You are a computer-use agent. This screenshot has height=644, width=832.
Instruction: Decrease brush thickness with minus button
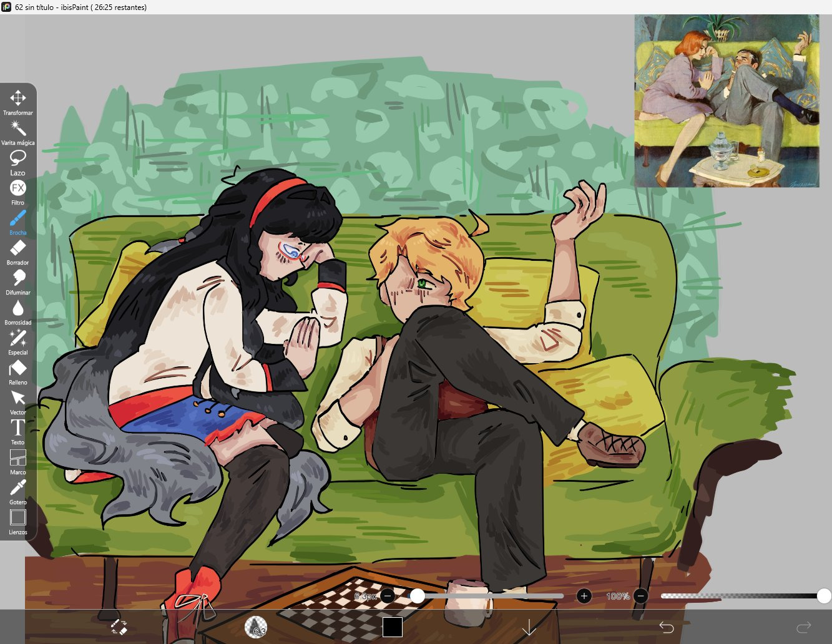388,596
